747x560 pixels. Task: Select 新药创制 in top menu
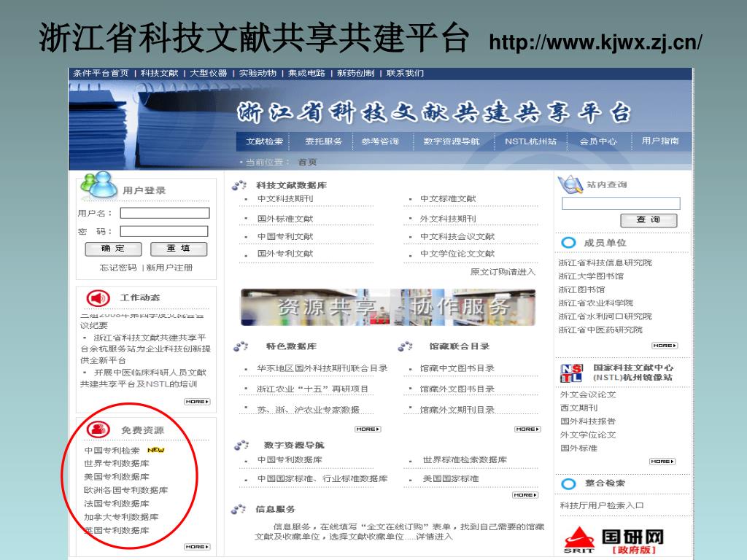click(356, 74)
